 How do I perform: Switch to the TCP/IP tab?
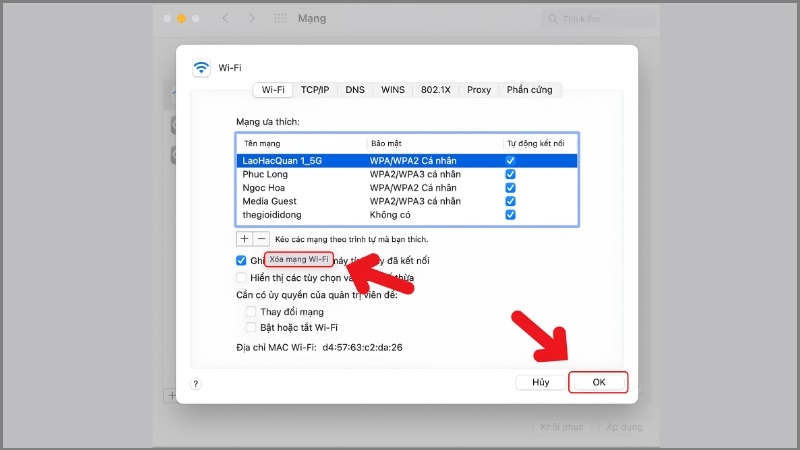pos(315,90)
